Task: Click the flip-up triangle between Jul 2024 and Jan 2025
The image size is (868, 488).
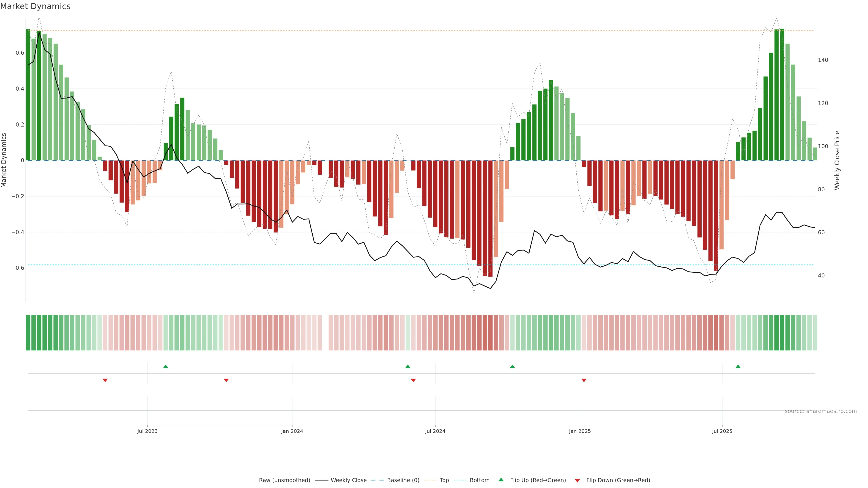Action: [x=512, y=366]
